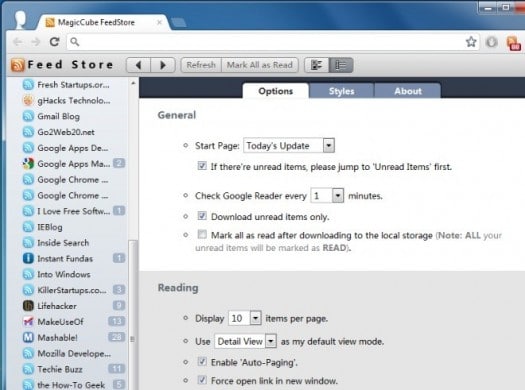Select the Options tab
This screenshot has width=525, height=390.
coord(275,91)
